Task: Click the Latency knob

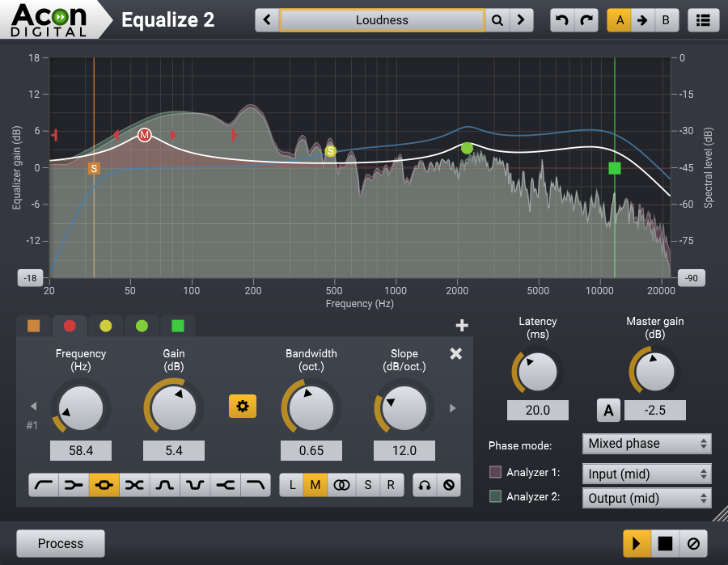Action: point(538,372)
